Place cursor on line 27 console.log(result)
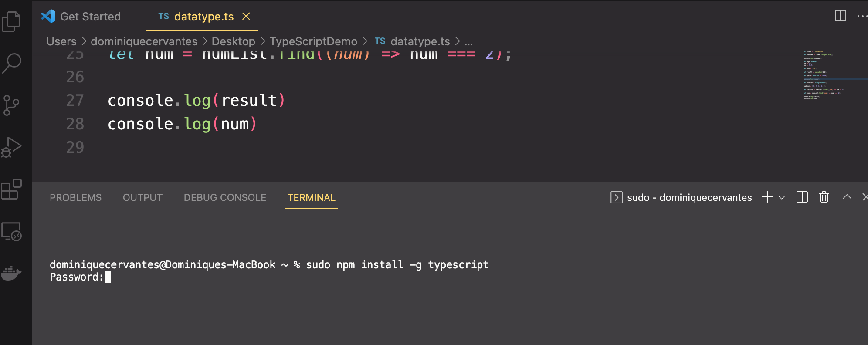868x345 pixels. tap(196, 101)
